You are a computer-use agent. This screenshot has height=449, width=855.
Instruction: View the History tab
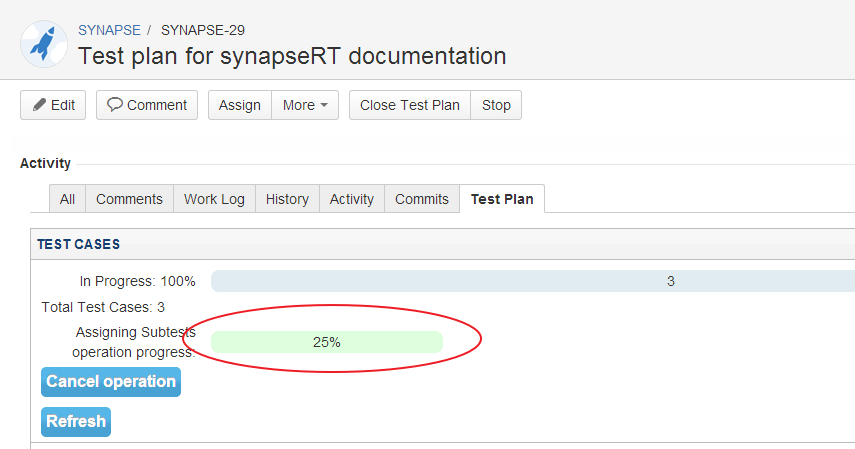(x=287, y=199)
